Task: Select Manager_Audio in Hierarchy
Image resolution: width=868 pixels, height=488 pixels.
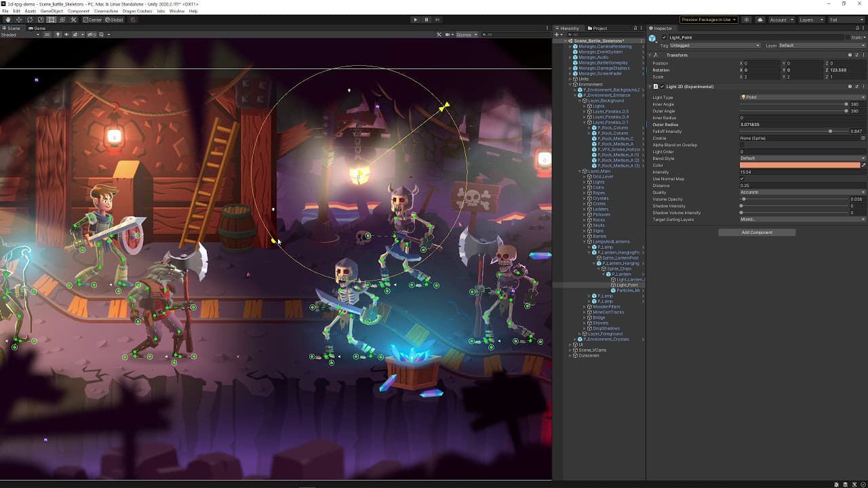Action: [x=593, y=58]
